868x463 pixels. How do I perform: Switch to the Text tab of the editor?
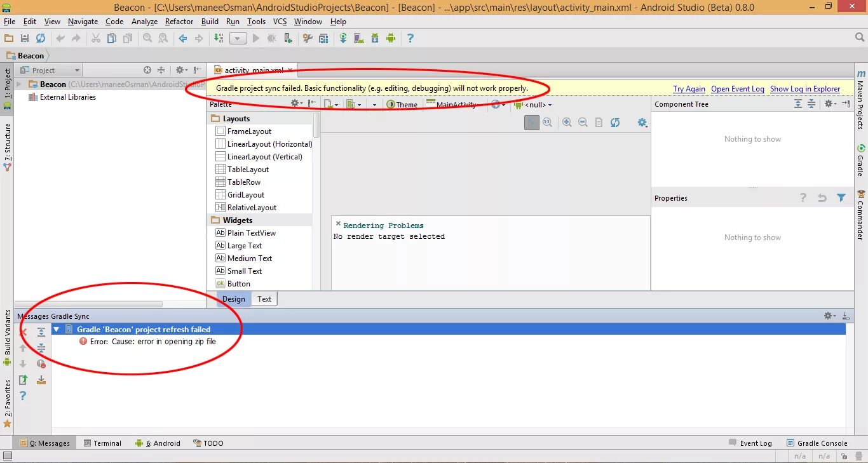click(x=264, y=299)
